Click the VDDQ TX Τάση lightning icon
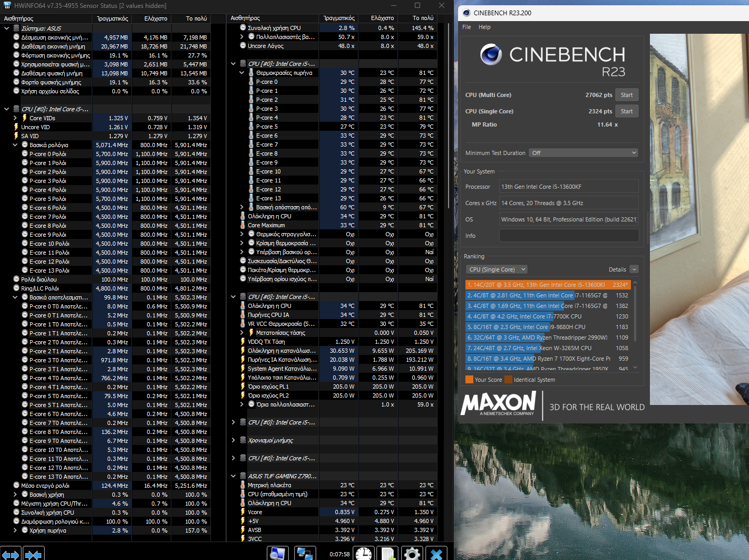Screen dimensions: 749x560 (x=242, y=342)
